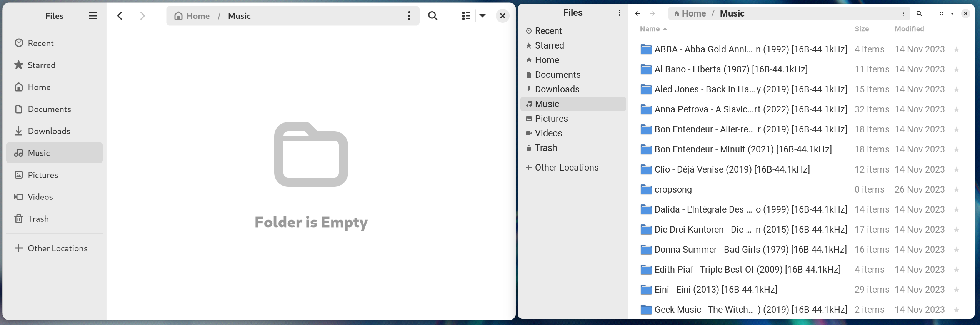Open Pictures in left window sidebar

click(54, 175)
